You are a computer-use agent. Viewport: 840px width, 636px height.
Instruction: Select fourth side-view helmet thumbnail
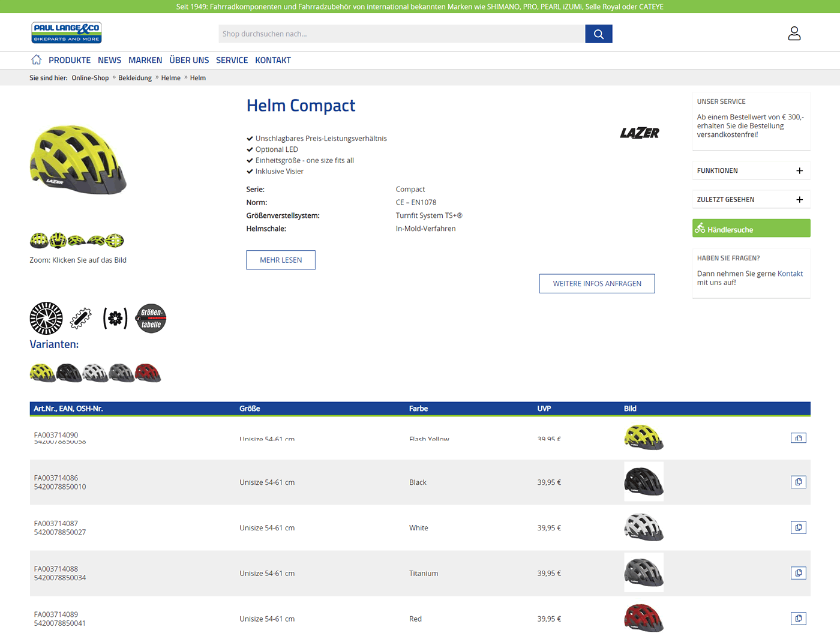(x=96, y=241)
